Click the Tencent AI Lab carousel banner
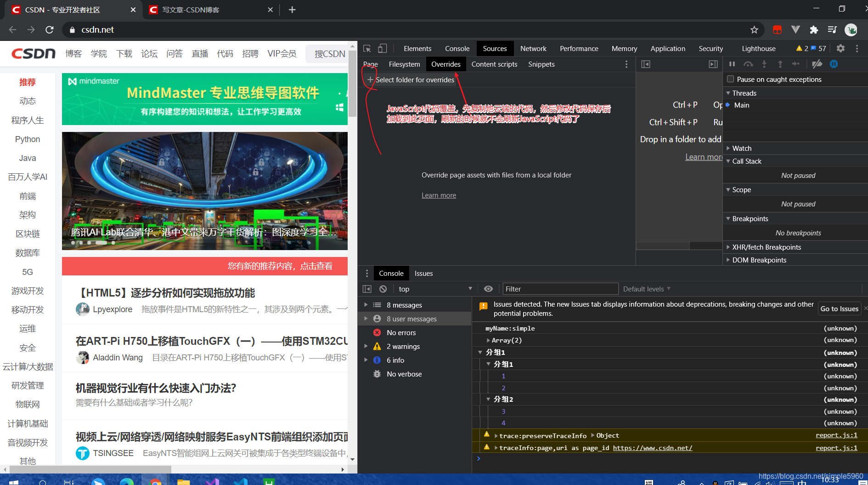This screenshot has width=868, height=485. (x=205, y=191)
